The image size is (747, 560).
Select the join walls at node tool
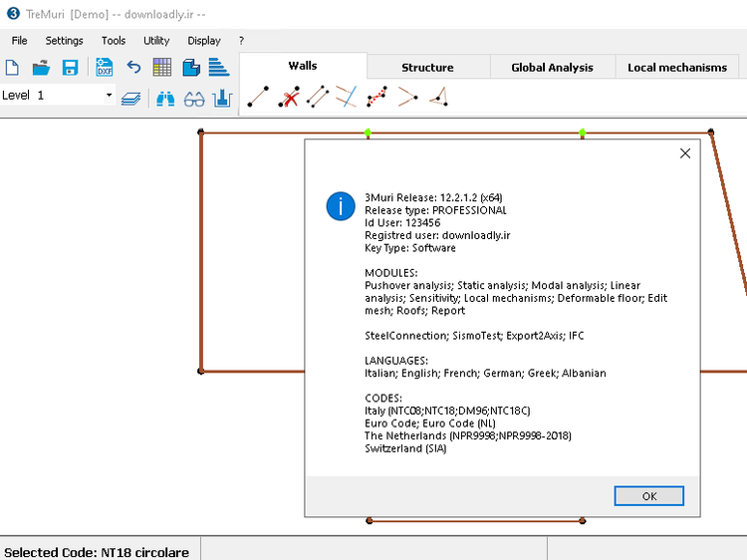pyautogui.click(x=407, y=97)
